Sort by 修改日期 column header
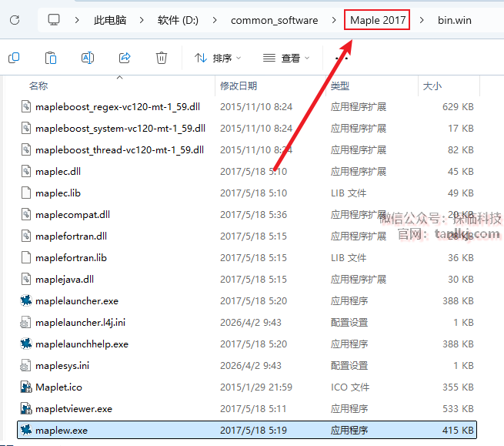The image size is (504, 446). coord(239,86)
